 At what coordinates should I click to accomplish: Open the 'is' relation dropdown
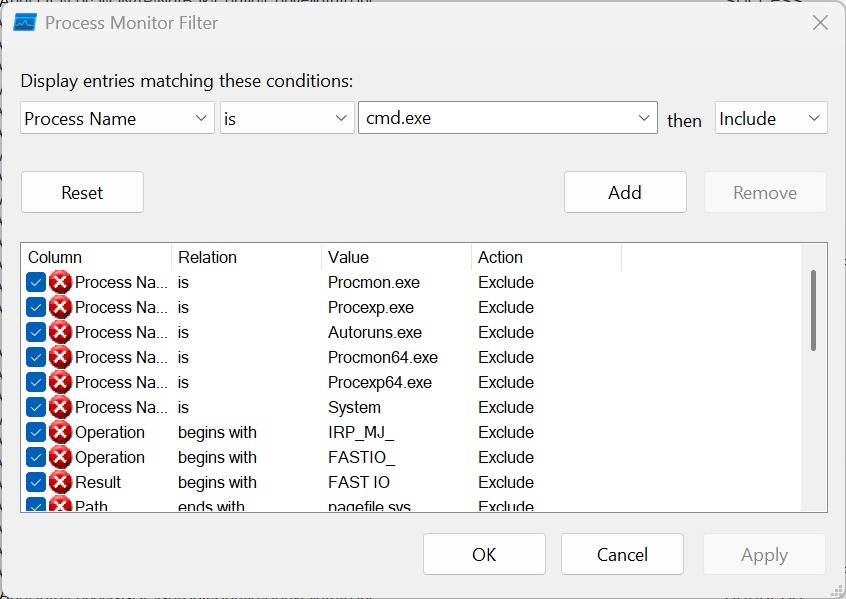coord(287,118)
